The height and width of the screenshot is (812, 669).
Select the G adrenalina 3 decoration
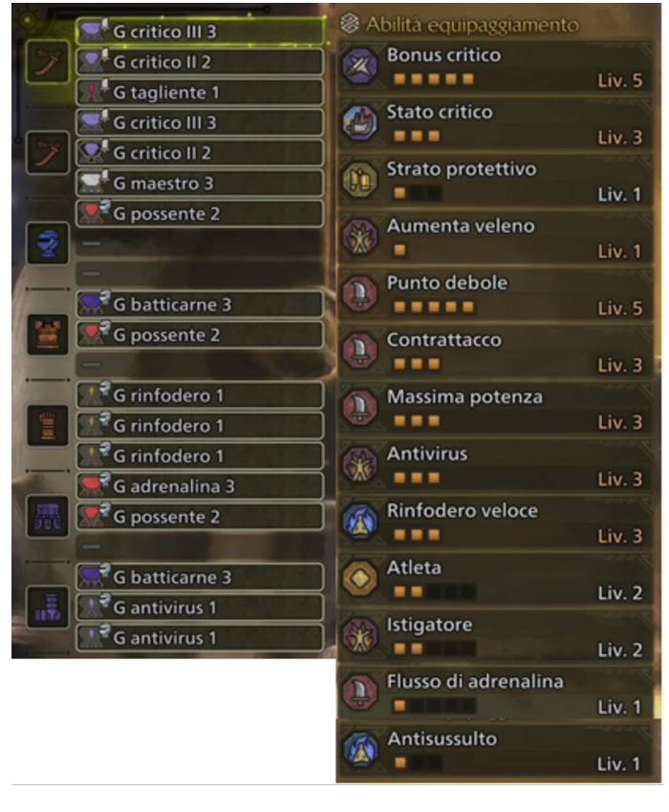200,486
